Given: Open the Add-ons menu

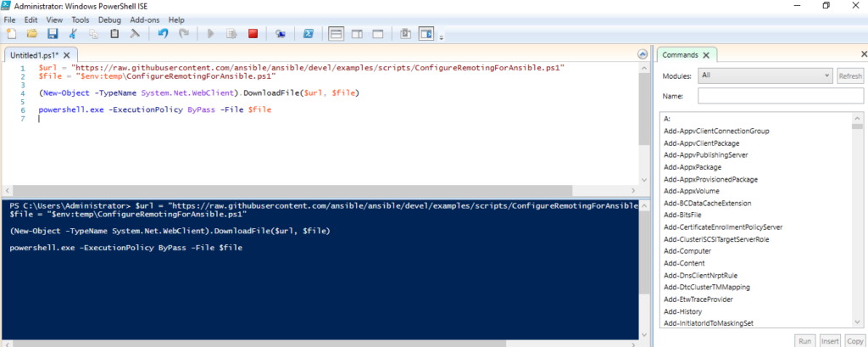Looking at the screenshot, I should point(144,20).
